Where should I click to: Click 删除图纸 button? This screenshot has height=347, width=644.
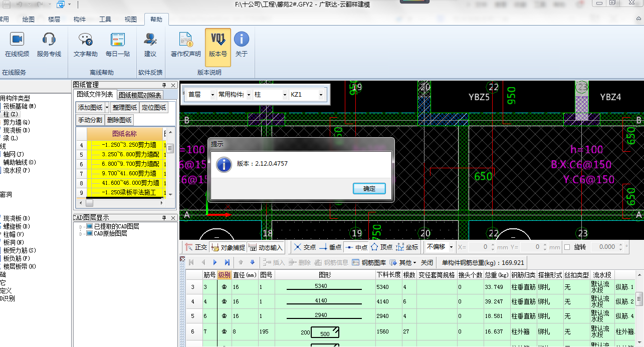(x=120, y=120)
